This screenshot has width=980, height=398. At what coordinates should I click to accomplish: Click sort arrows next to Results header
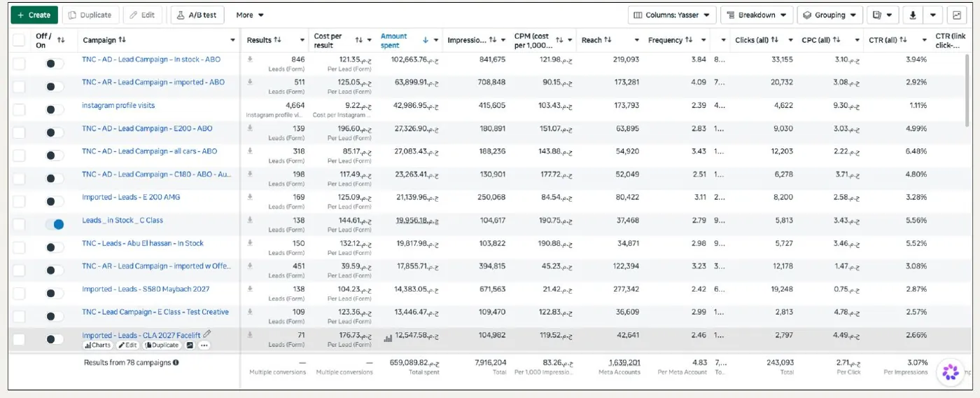[277, 40]
